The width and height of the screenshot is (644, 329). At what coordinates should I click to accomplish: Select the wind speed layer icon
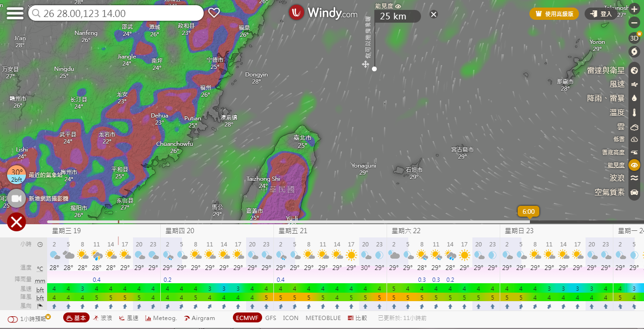tap(635, 84)
